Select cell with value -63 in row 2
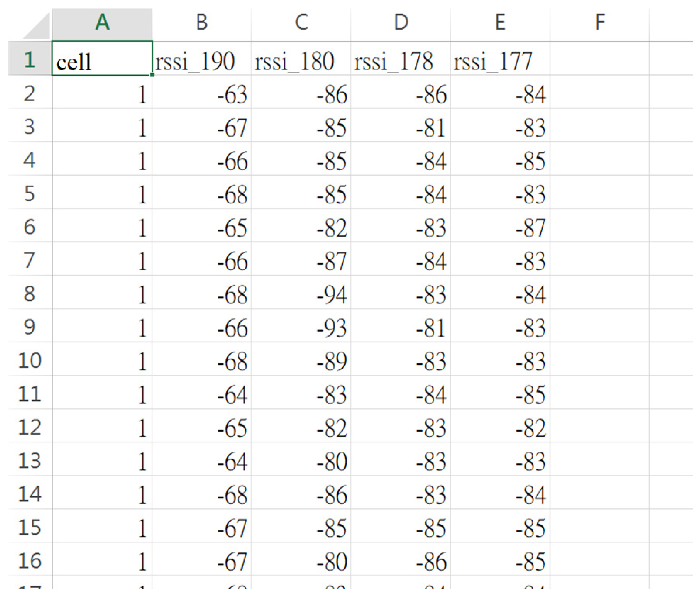 click(x=202, y=92)
